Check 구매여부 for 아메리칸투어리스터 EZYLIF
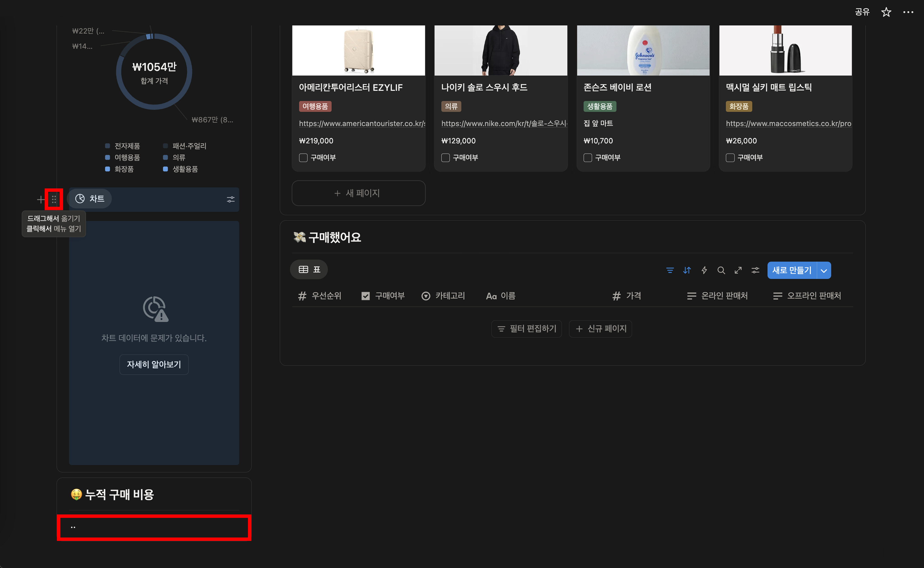Image resolution: width=924 pixels, height=568 pixels. tap(303, 158)
